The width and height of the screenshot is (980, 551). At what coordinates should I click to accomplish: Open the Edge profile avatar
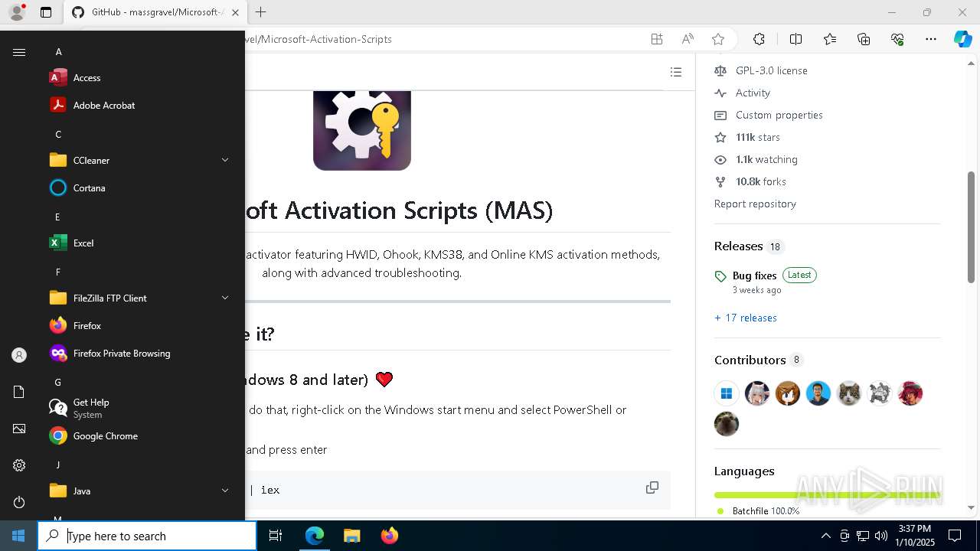click(x=16, y=12)
